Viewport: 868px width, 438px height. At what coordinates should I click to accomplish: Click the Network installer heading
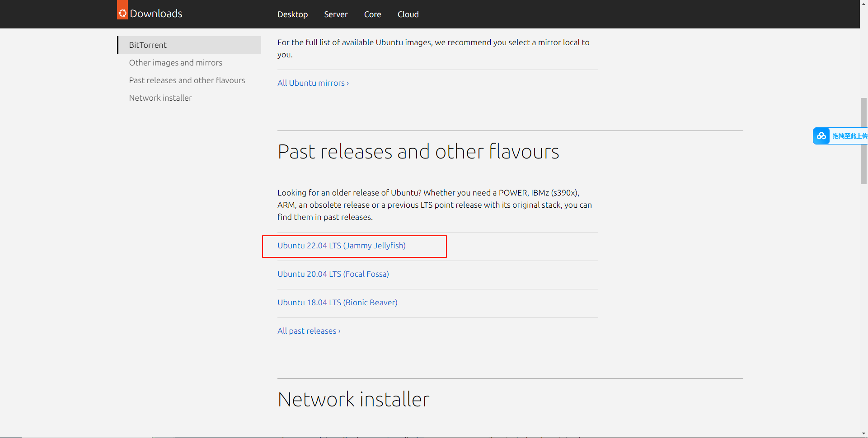[353, 400]
